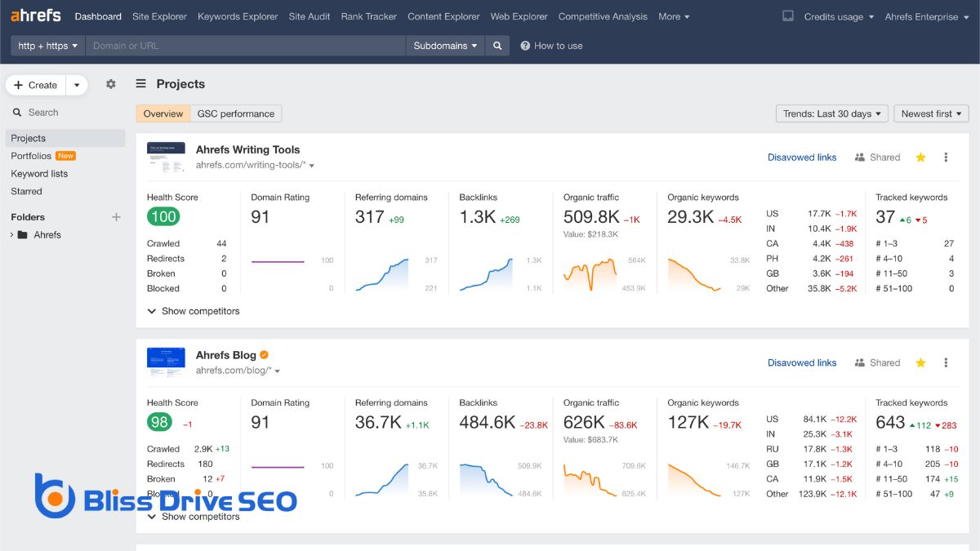Click Organic traffic value 509.8K

click(591, 216)
